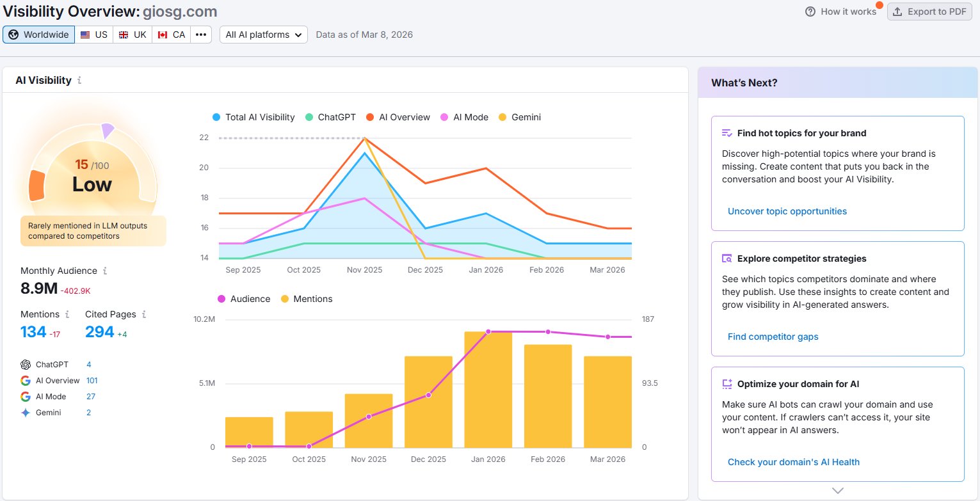Click the Google icon for AI Overview row

[26, 381]
